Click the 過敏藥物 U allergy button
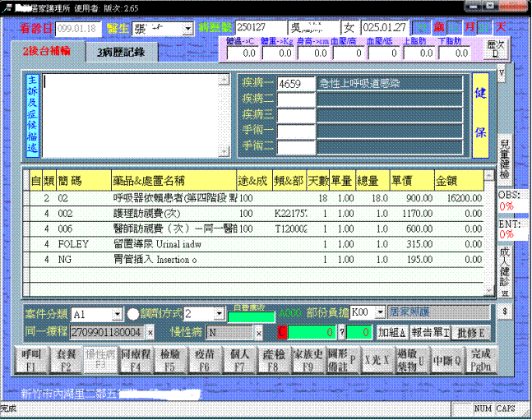This screenshot has width=532, height=420. [411, 358]
